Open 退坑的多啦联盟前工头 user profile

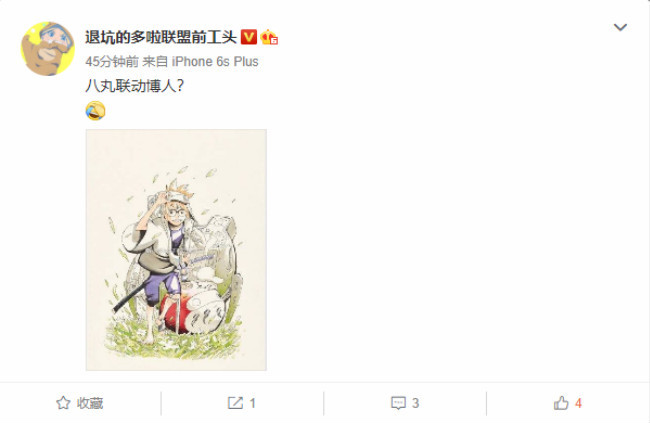(161, 37)
